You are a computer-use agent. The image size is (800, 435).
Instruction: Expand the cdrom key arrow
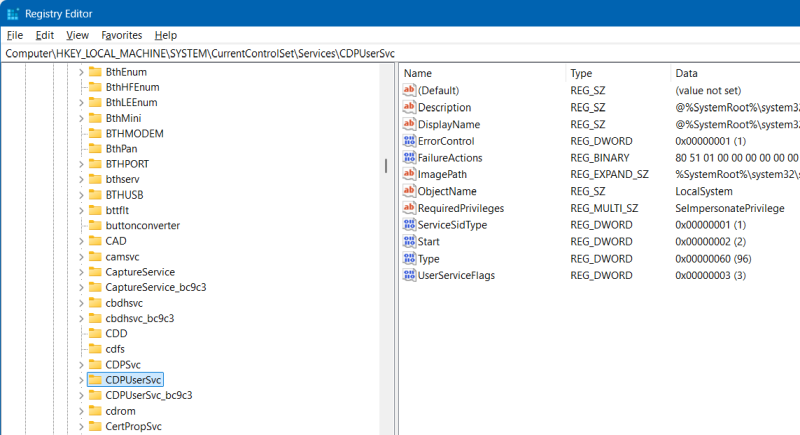80,411
